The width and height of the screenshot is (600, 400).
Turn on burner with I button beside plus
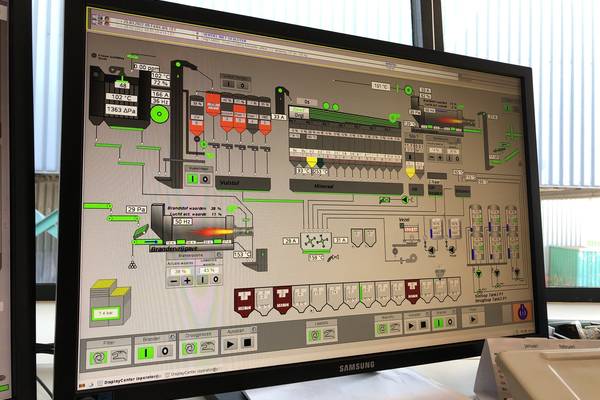pyautogui.click(x=201, y=280)
